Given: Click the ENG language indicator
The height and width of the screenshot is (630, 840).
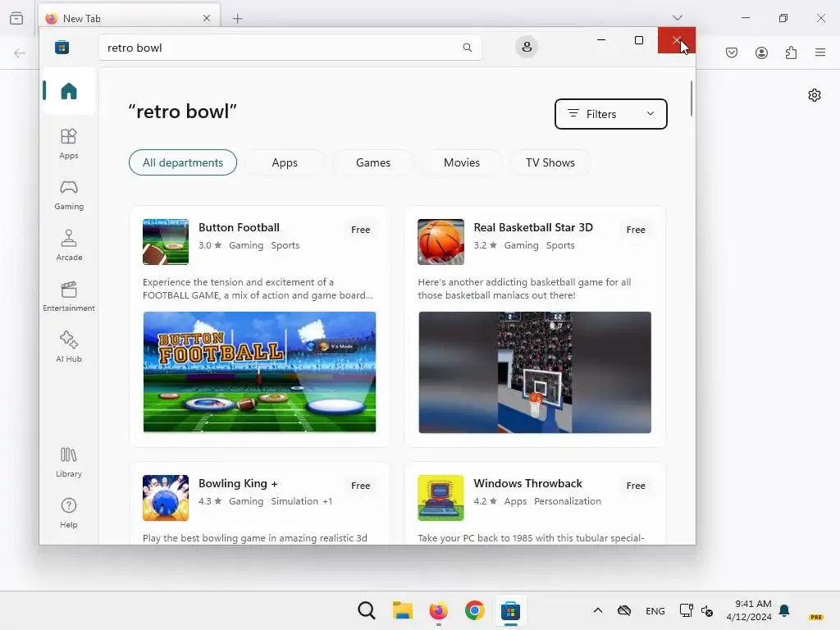Looking at the screenshot, I should 655,610.
